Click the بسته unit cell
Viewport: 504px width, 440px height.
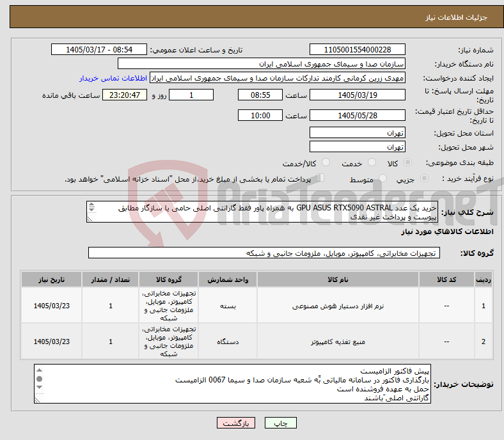[x=228, y=306]
